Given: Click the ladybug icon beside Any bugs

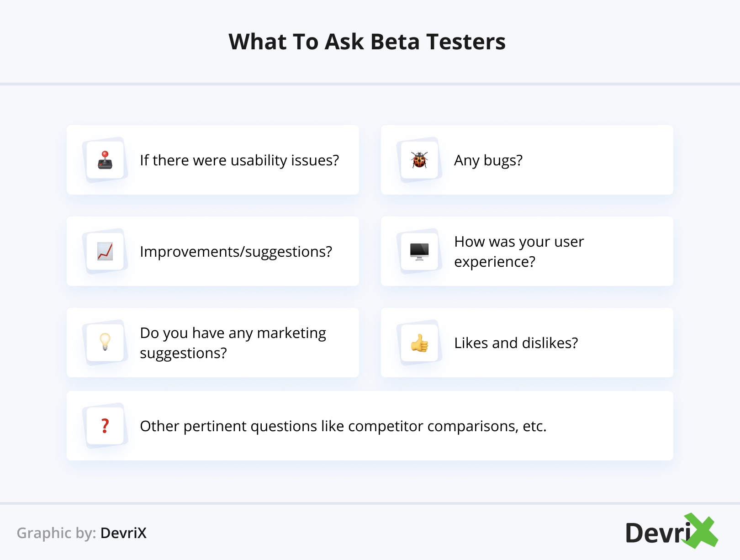Looking at the screenshot, I should point(419,160).
